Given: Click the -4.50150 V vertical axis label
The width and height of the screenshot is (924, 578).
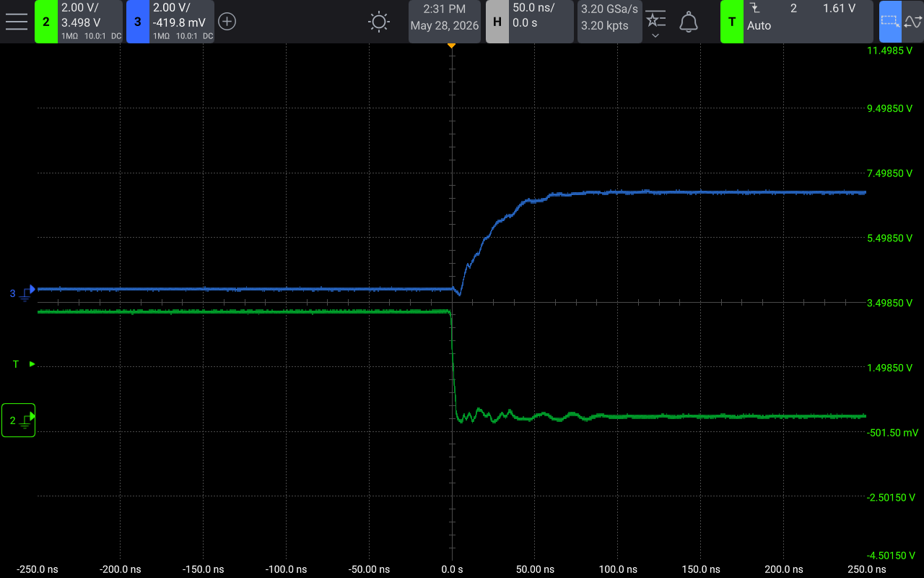Looking at the screenshot, I should (x=892, y=555).
